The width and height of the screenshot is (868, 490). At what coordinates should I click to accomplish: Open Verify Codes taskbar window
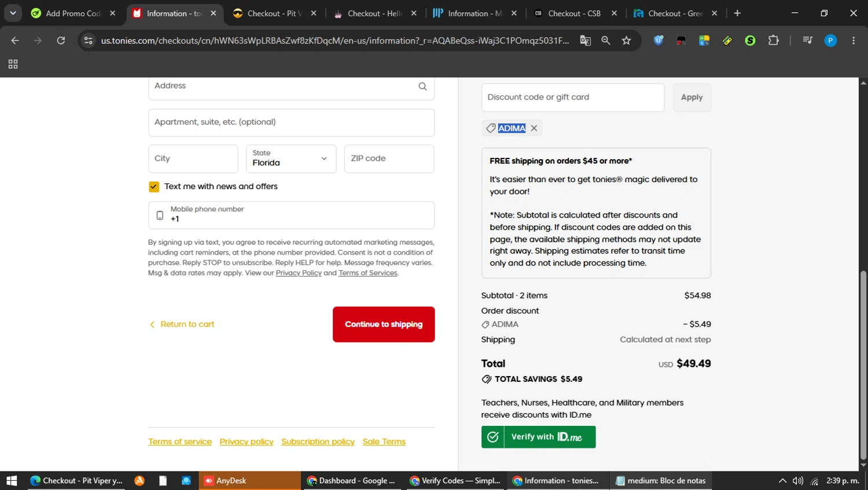[455, 481]
